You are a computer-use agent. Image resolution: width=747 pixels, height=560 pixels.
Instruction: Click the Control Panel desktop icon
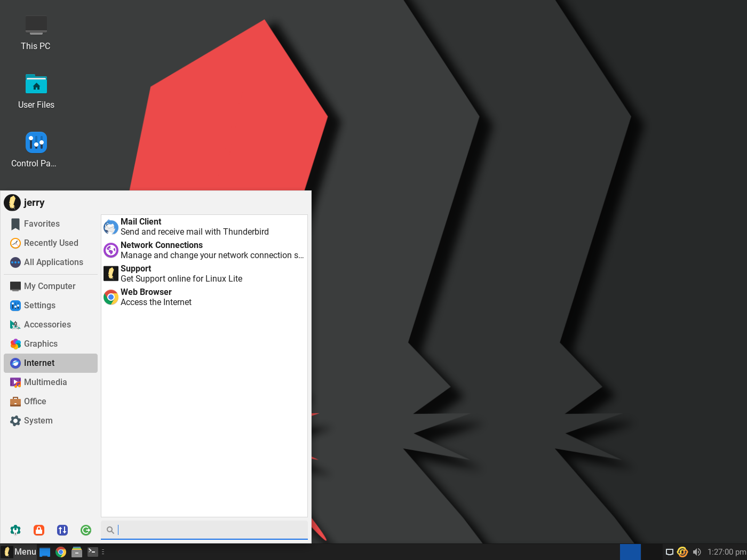[36, 150]
